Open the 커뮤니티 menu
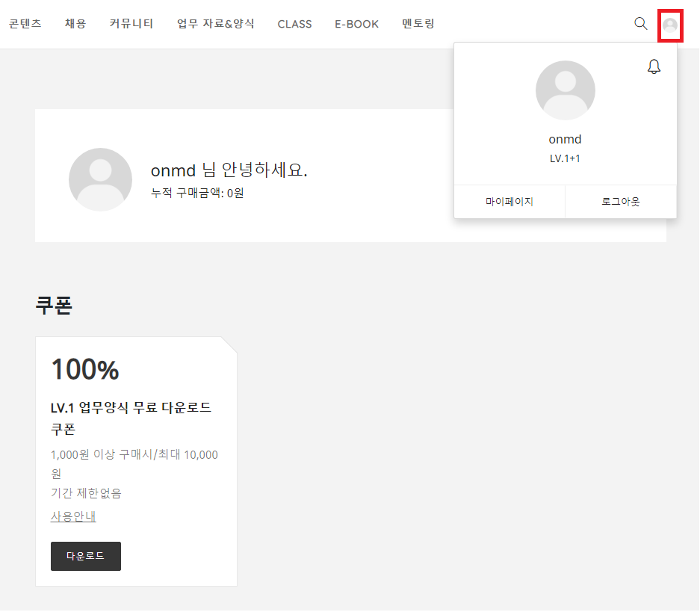This screenshot has width=700, height=612. click(131, 24)
